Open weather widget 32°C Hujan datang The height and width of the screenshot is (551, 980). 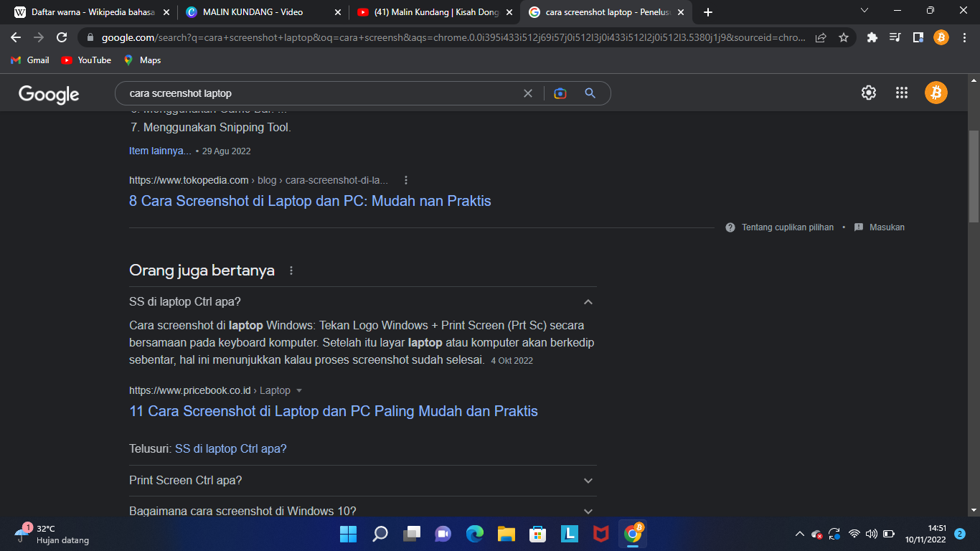pos(52,534)
